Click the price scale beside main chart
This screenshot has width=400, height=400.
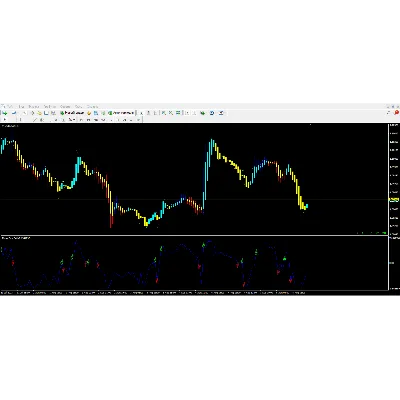tap(394, 179)
